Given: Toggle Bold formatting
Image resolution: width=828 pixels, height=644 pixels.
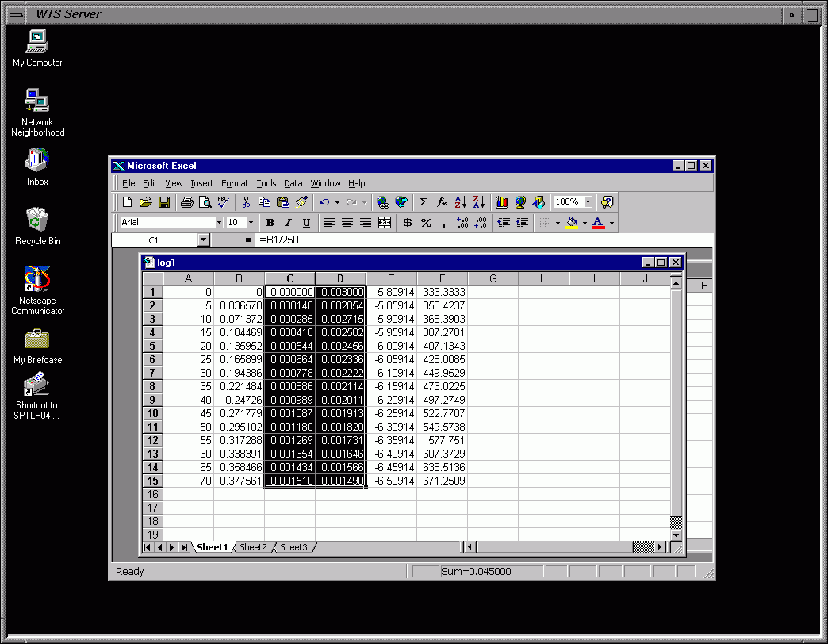Looking at the screenshot, I should click(270, 223).
